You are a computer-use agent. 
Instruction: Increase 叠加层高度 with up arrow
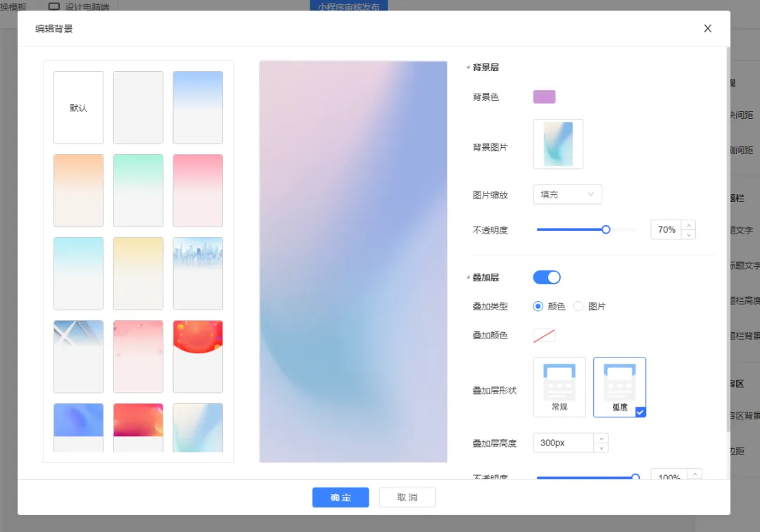click(601, 438)
